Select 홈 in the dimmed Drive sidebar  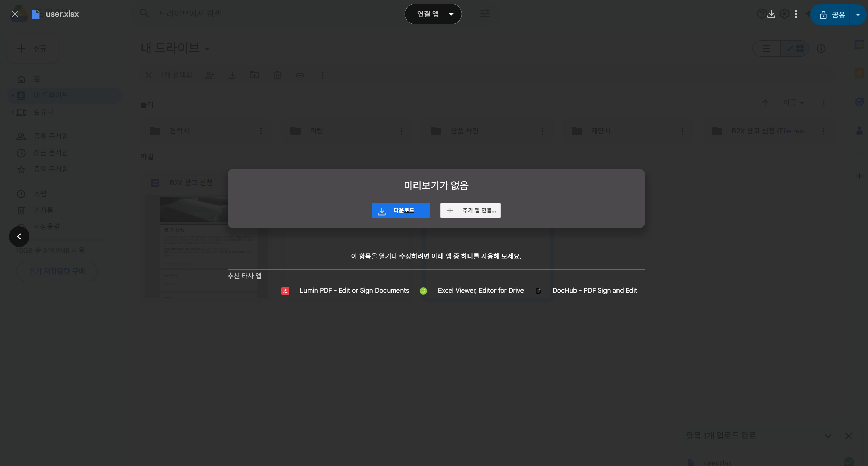[64, 79]
